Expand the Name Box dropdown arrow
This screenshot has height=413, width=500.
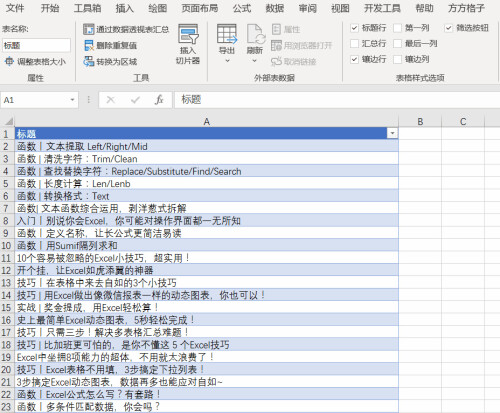tap(72, 100)
